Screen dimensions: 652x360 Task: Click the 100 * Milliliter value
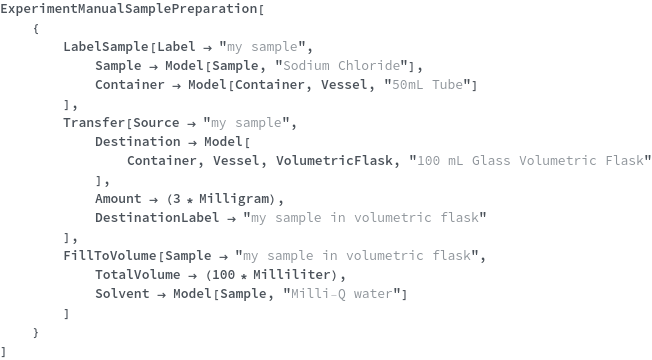pyautogui.click(x=272, y=275)
